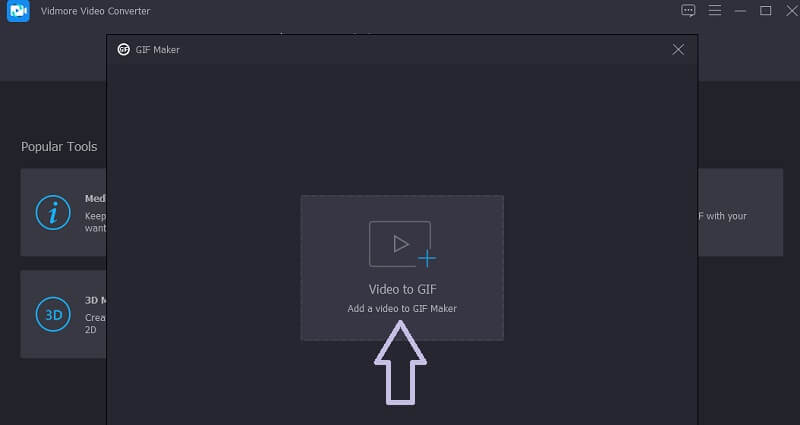Close the GIF Maker dialog
This screenshot has height=425, width=800.
678,49
